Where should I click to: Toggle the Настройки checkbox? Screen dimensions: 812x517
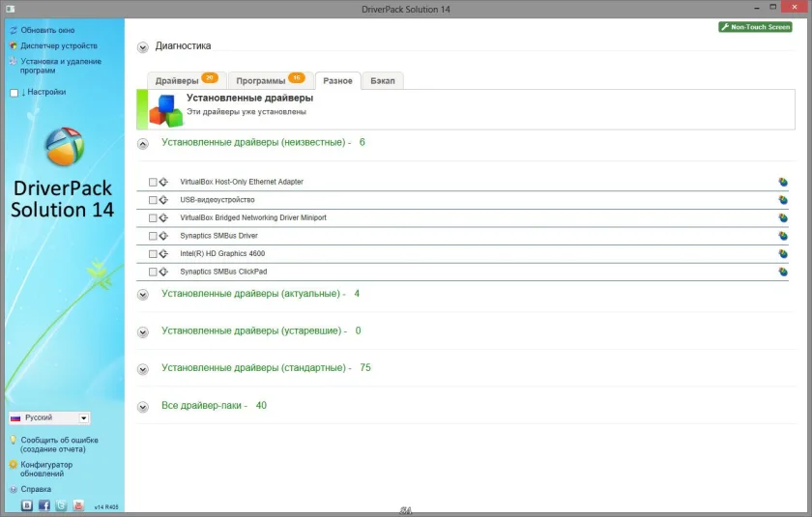click(x=14, y=93)
